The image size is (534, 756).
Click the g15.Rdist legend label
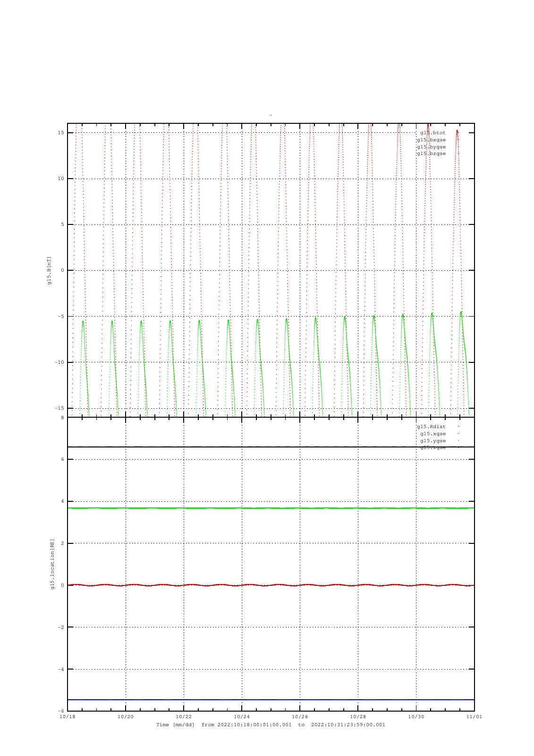[431, 427]
